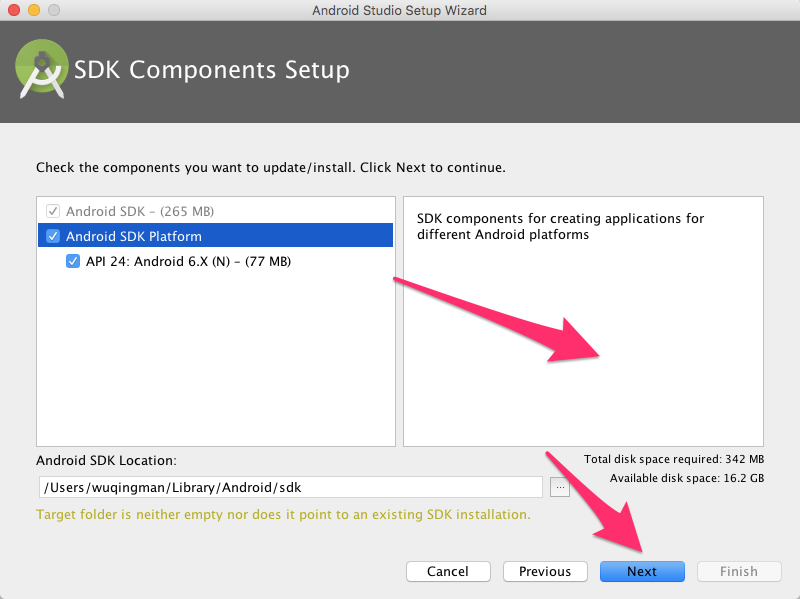Uncheck API 24: Android 6.X (N) component
The height and width of the screenshot is (599, 800).
[x=73, y=260]
